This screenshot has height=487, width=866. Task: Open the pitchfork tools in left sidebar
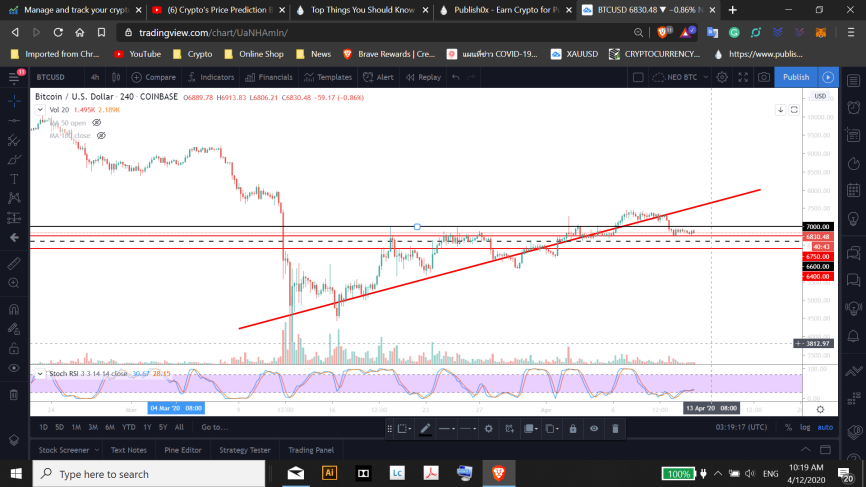click(x=14, y=140)
